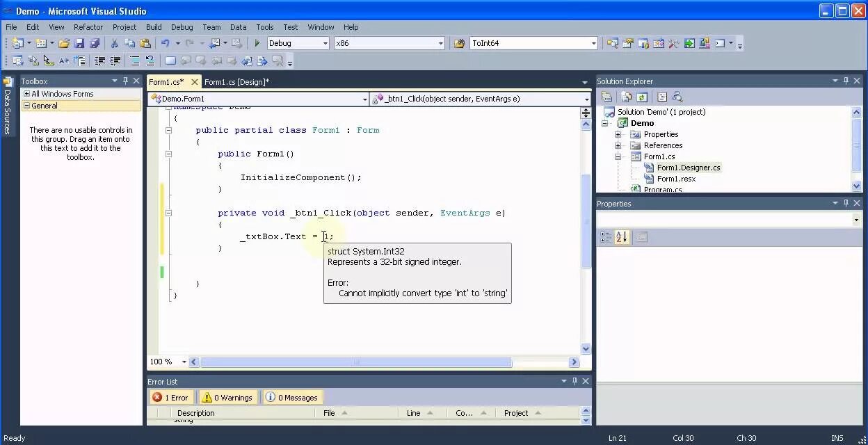The height and width of the screenshot is (445, 868).
Task: Click the Solution Explorer scroll down arrow
Action: (x=857, y=186)
